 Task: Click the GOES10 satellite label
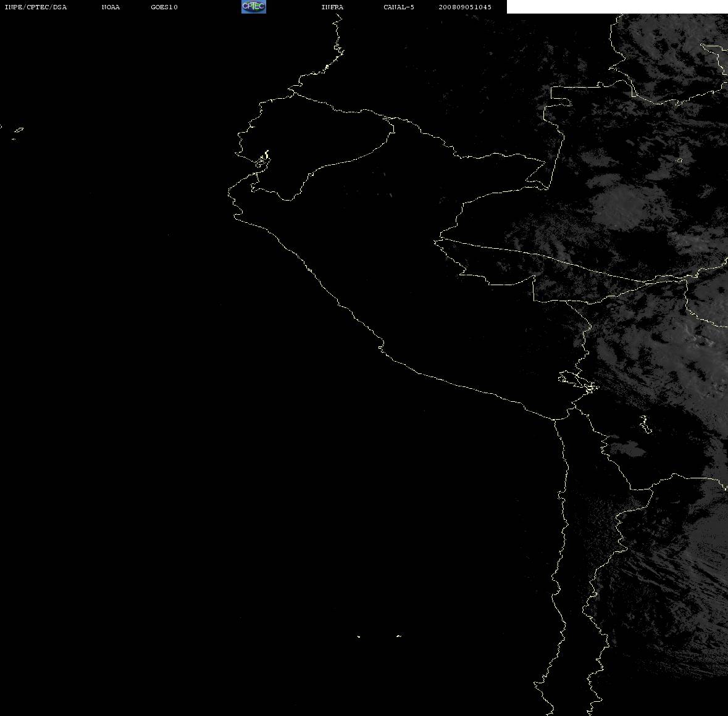pyautogui.click(x=164, y=7)
